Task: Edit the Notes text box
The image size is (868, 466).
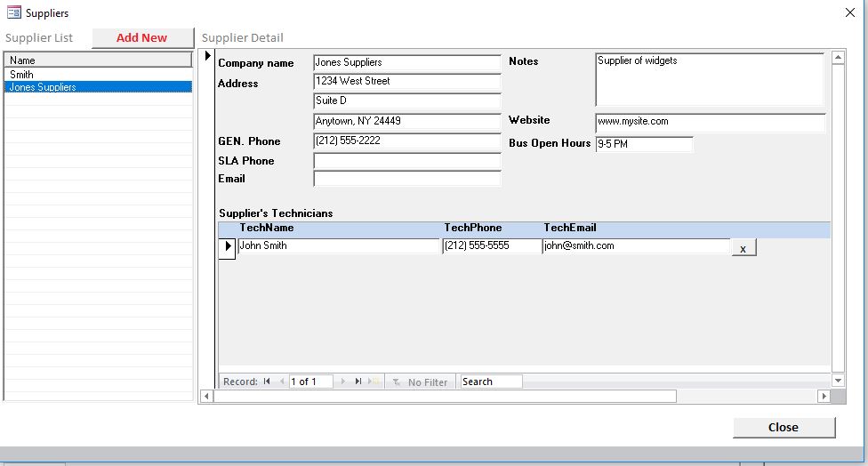Action: [710, 79]
